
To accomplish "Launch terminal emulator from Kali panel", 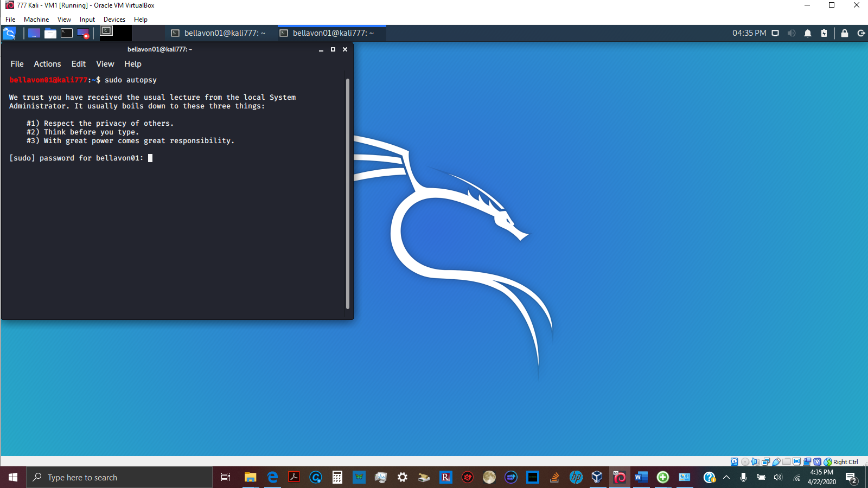I will click(67, 33).
